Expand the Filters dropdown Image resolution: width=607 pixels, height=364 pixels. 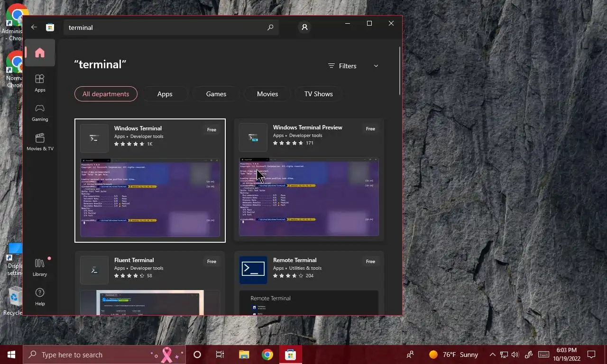pyautogui.click(x=353, y=66)
